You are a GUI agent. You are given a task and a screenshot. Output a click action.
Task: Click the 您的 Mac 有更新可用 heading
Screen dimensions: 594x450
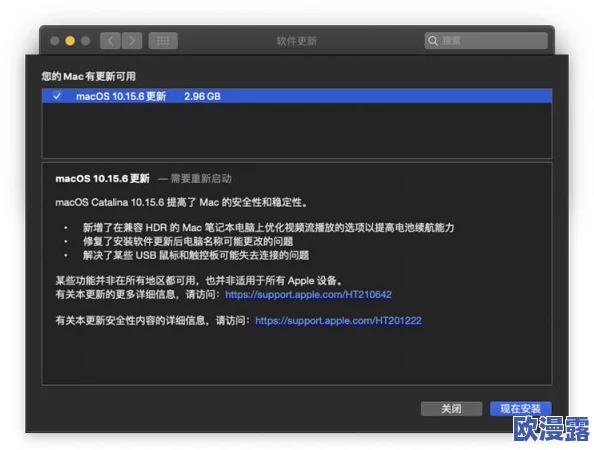tap(89, 77)
